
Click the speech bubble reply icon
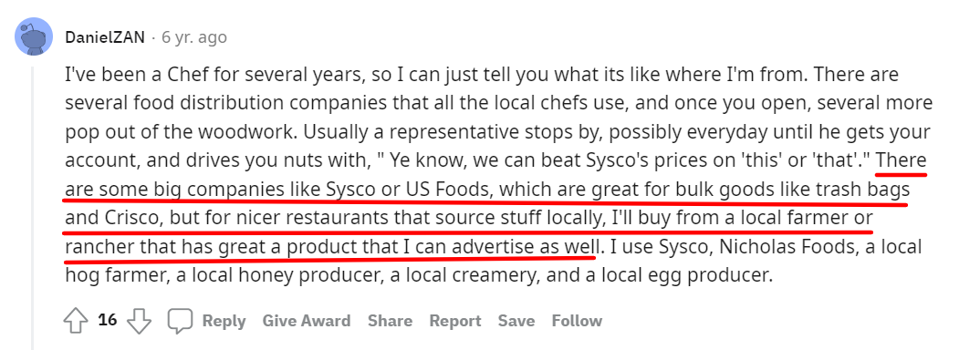point(180,322)
